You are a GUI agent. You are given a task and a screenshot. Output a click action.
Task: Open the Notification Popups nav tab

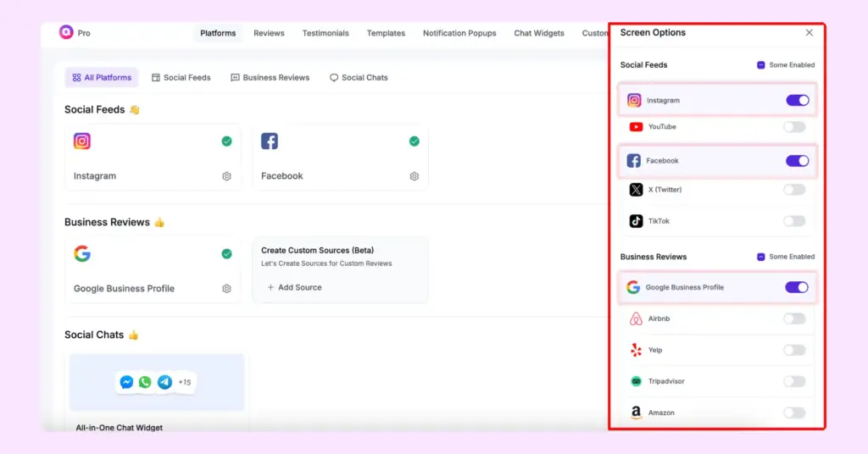point(459,33)
